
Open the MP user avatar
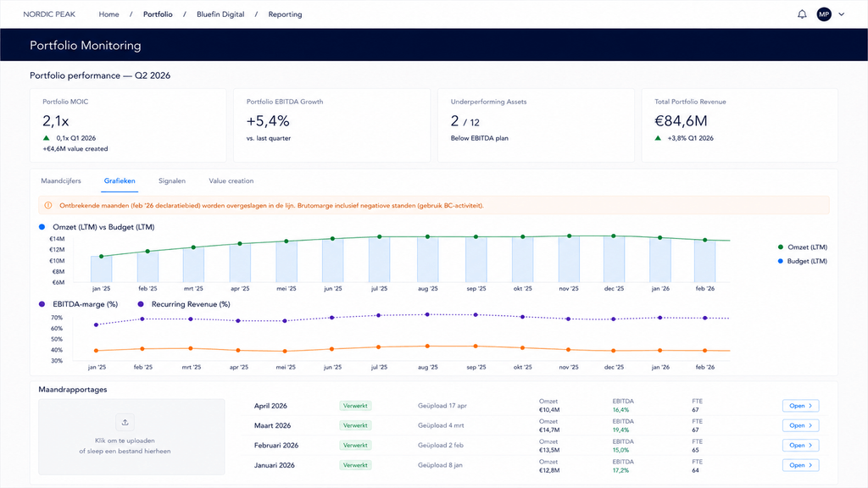tap(824, 14)
